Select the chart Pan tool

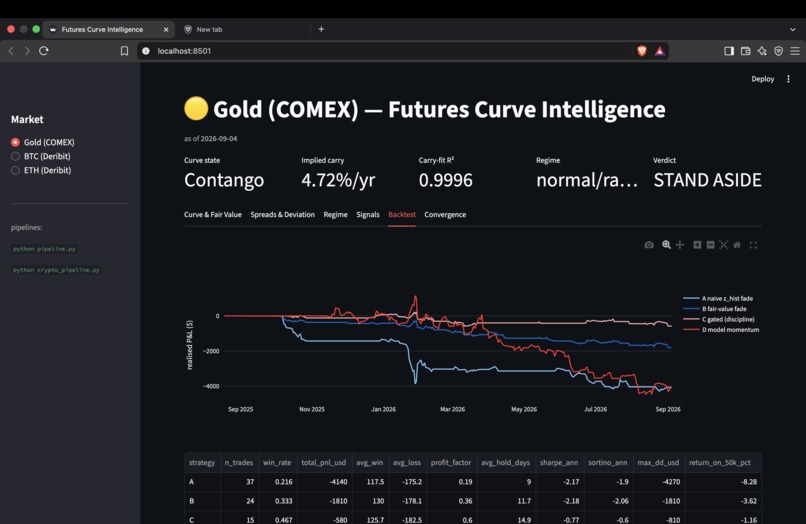(680, 245)
